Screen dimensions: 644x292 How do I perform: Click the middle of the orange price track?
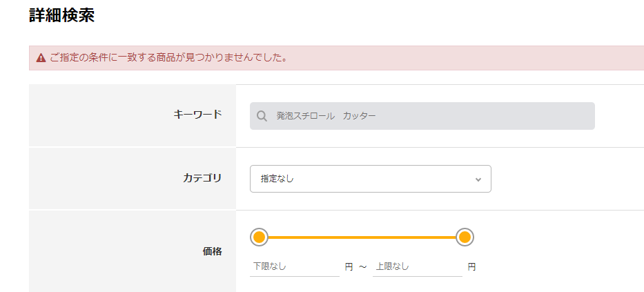(x=362, y=237)
